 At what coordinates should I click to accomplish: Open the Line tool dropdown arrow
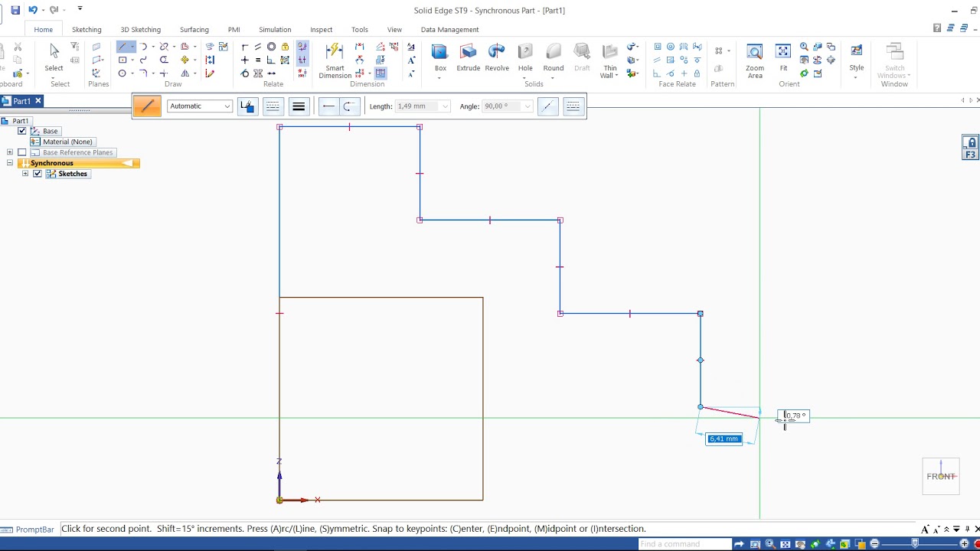(x=132, y=47)
